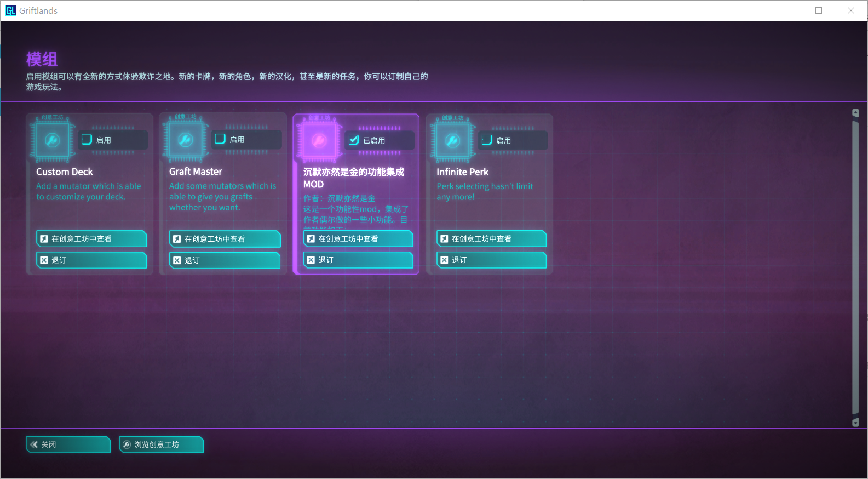Click the 模组 page heading

coord(42,59)
